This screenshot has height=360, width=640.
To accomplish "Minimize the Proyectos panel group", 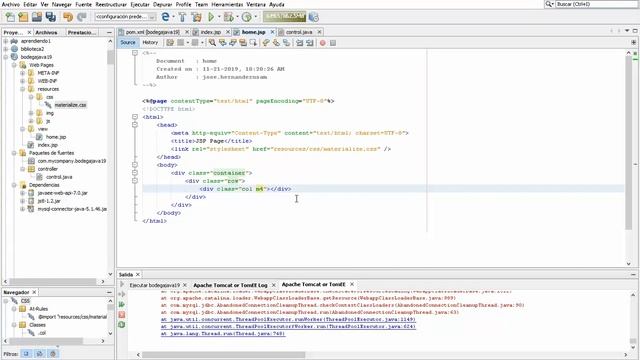I will (x=109, y=32).
